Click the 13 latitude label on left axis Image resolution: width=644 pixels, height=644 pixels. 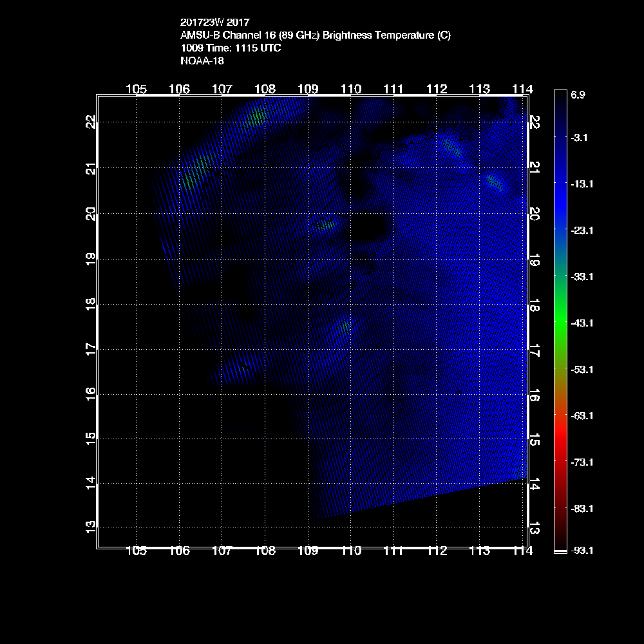(91, 527)
